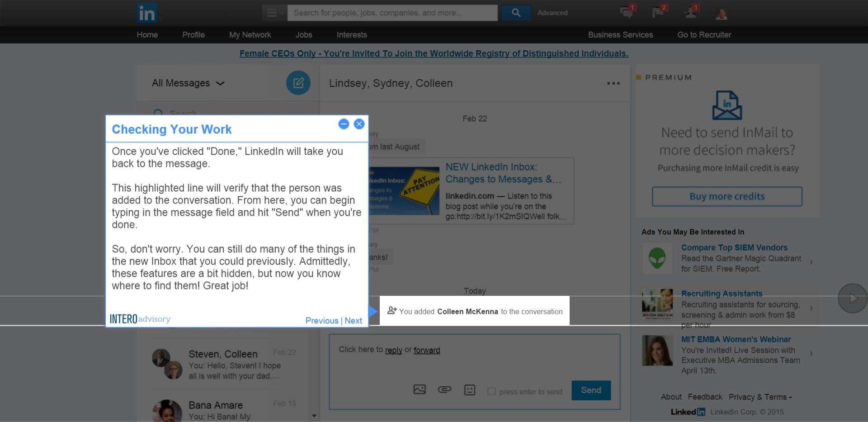The width and height of the screenshot is (868, 422).
Task: Minimize the Checking Your Work tutorial popup
Action: [x=344, y=124]
